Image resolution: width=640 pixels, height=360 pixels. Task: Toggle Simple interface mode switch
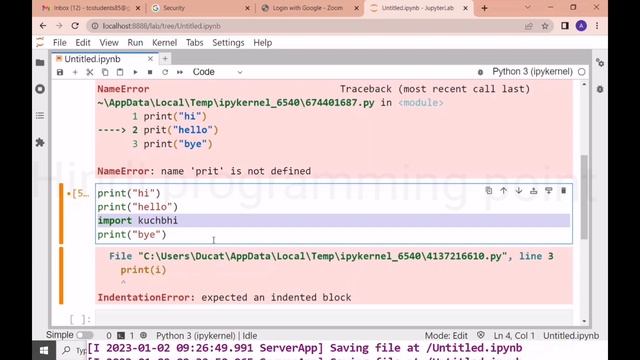(84, 335)
